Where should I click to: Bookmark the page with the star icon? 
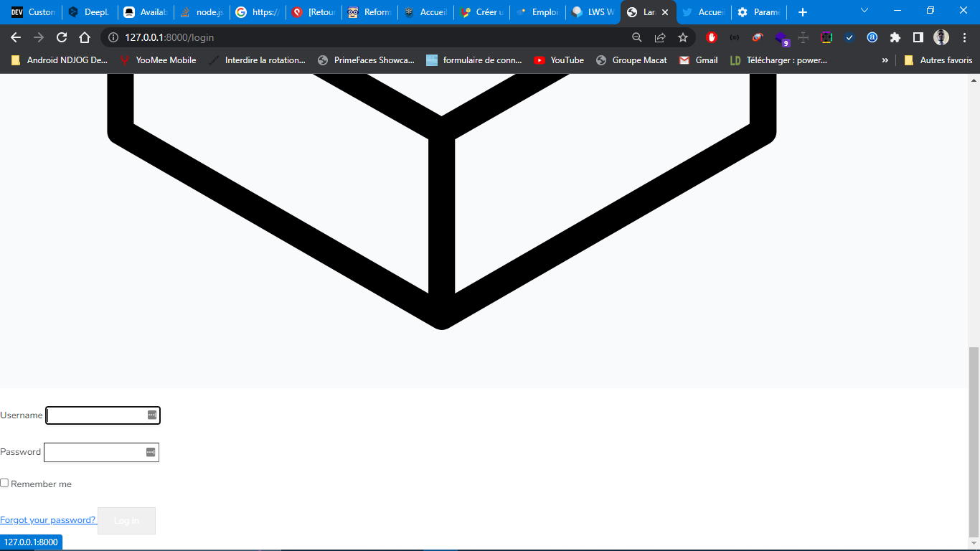(x=682, y=36)
